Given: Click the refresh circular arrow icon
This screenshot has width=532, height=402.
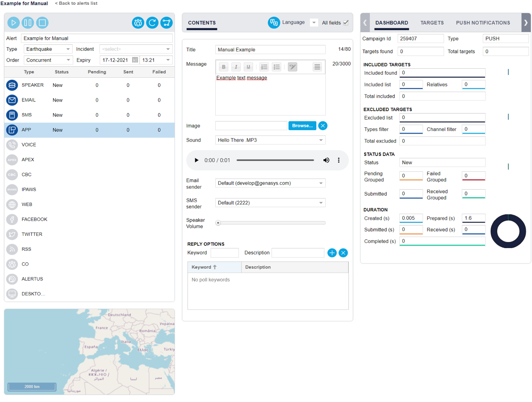Looking at the screenshot, I should coord(152,23).
